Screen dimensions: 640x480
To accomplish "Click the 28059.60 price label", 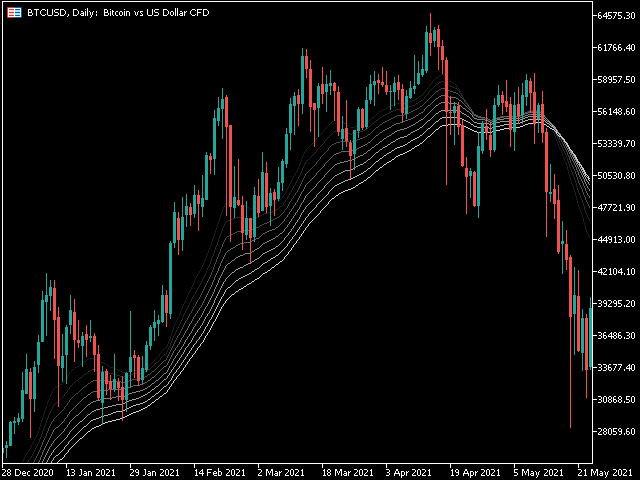I will point(616,431).
